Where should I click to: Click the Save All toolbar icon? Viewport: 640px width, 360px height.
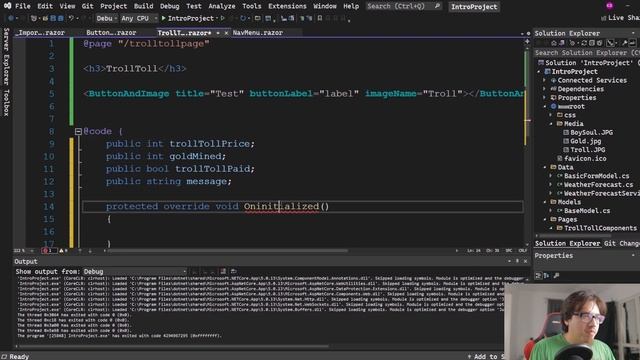60,18
